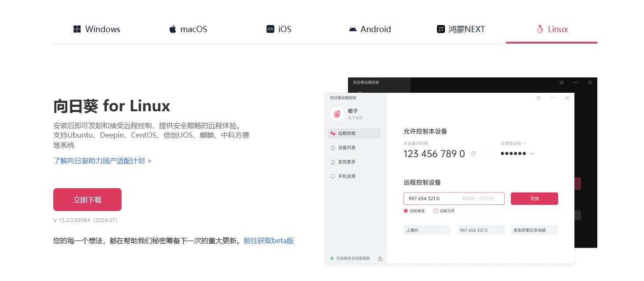Open 远程协助 in the app sidebar
This screenshot has width=644, height=281.
click(354, 133)
